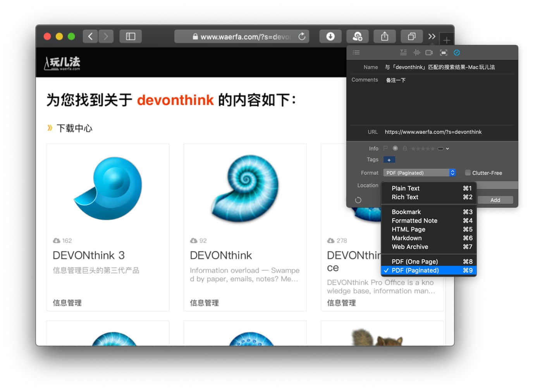540x392 pixels.
Task: Open the Format popup button
Action: 420,173
